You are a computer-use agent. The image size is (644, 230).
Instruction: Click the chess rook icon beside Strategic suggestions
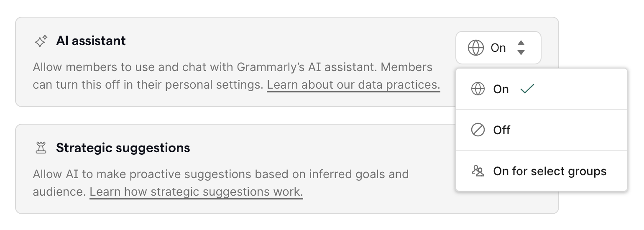[41, 148]
